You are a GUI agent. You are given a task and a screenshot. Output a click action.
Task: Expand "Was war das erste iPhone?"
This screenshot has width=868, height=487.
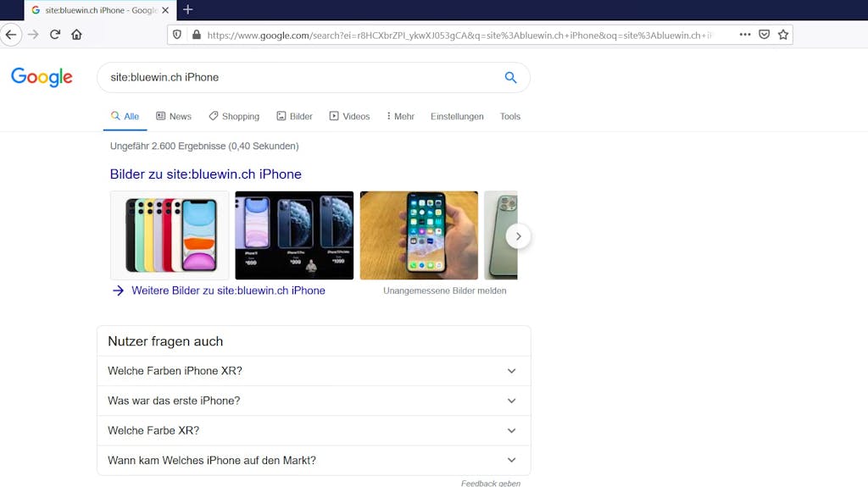314,401
